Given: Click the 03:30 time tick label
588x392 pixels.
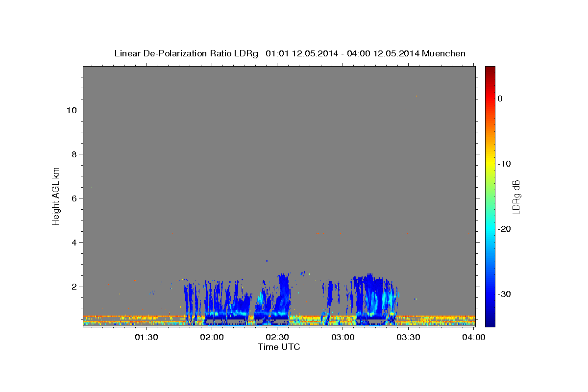Looking at the screenshot, I should (x=408, y=337).
